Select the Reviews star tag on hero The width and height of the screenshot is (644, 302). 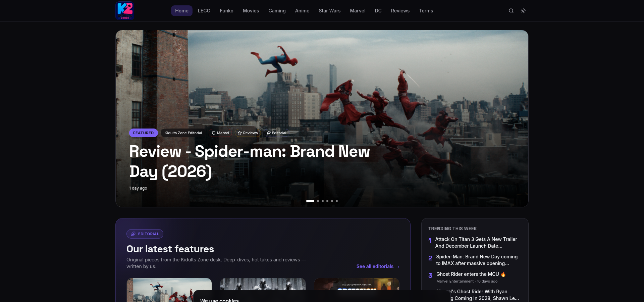pyautogui.click(x=248, y=133)
